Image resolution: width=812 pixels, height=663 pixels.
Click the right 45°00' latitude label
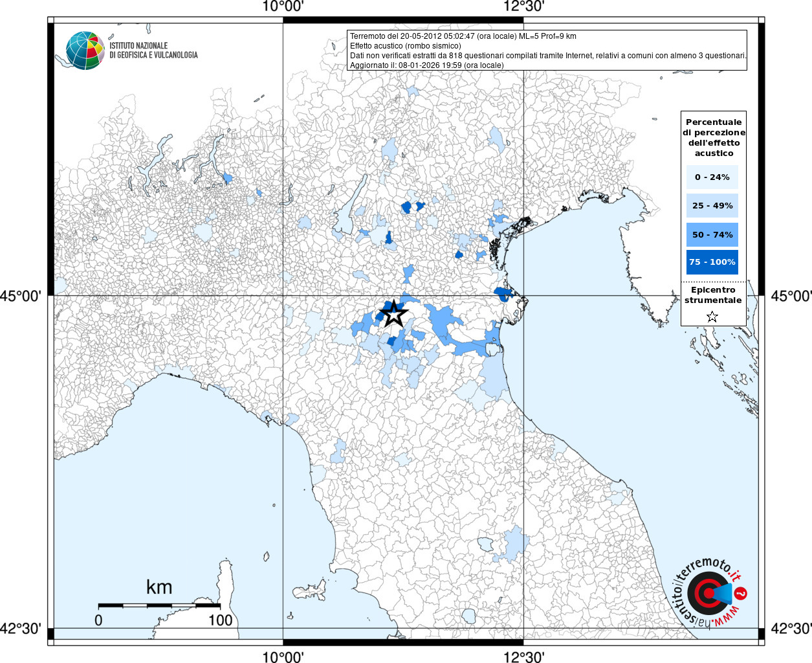pyautogui.click(x=791, y=296)
